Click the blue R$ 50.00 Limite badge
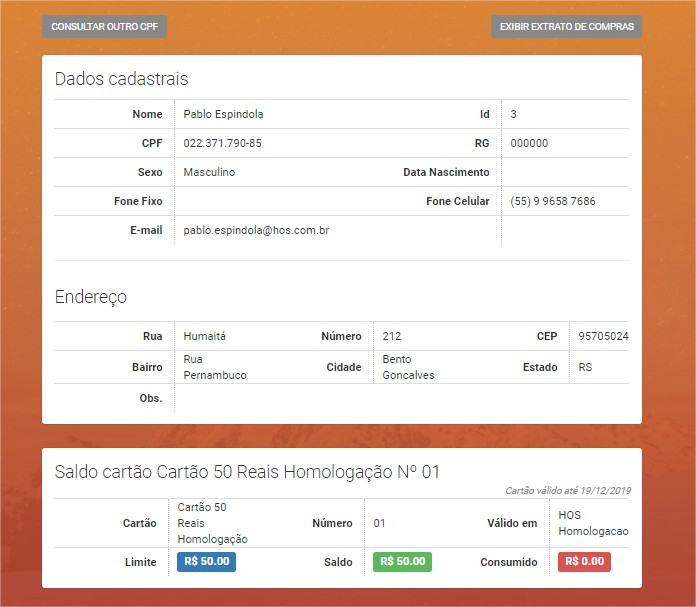 (x=206, y=562)
